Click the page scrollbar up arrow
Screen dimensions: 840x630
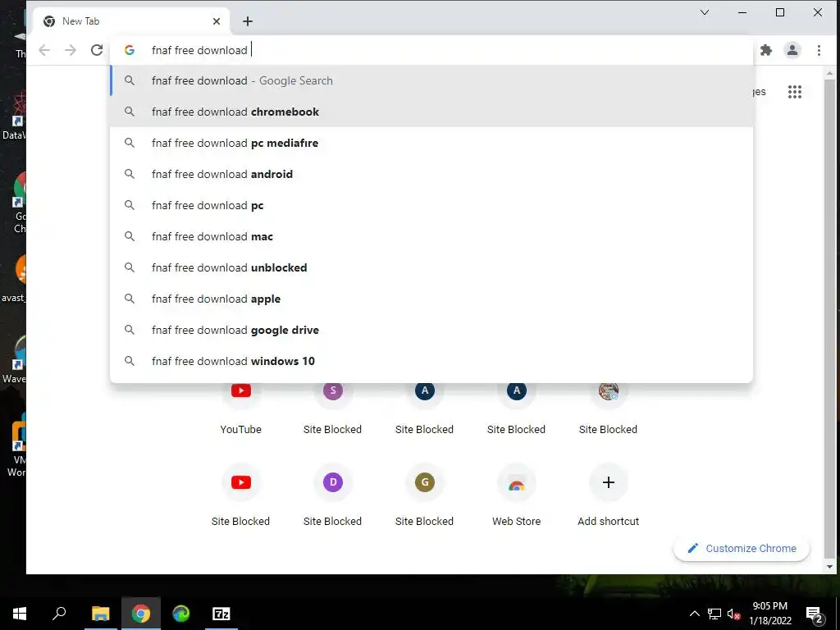(x=829, y=73)
